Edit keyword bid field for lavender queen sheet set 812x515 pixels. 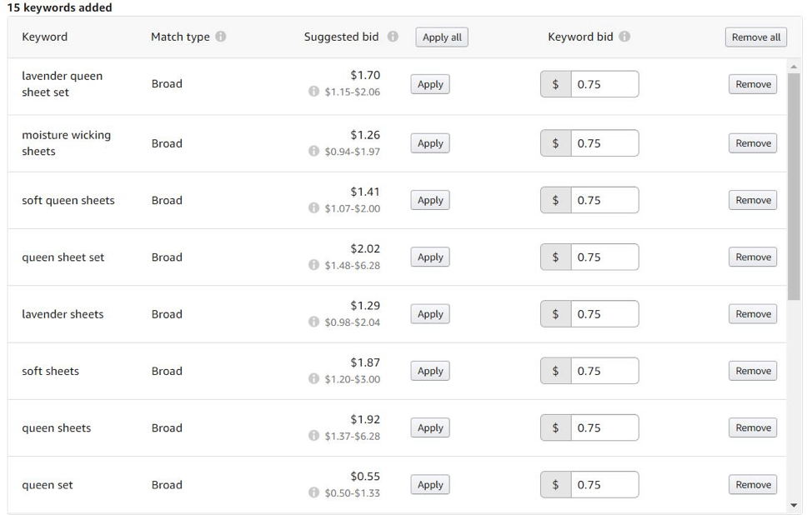(605, 84)
